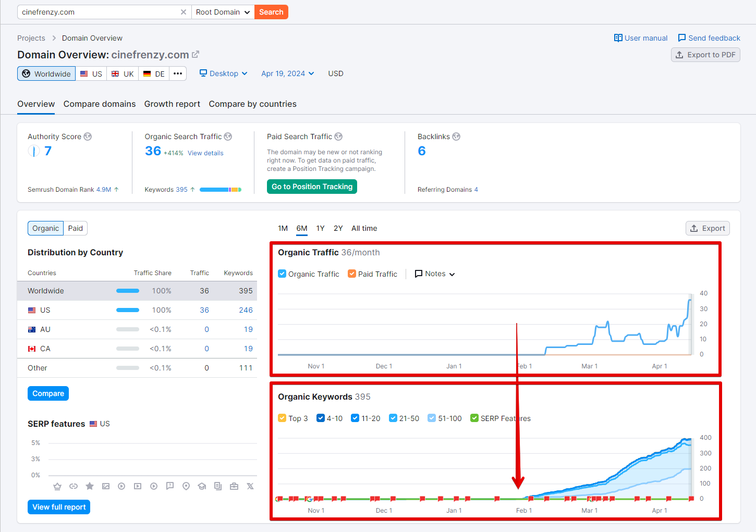Click the Authority Score info icon
Screen dimensions: 756x532
[88, 137]
